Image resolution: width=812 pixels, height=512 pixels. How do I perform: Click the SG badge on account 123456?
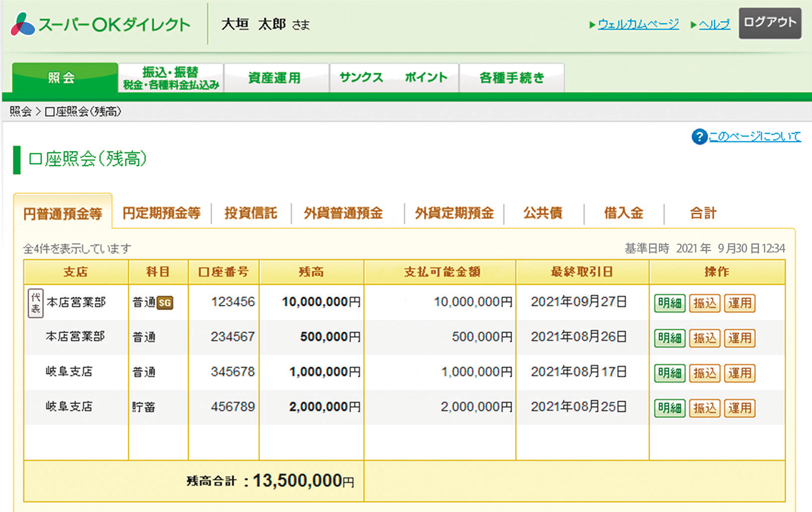(165, 303)
